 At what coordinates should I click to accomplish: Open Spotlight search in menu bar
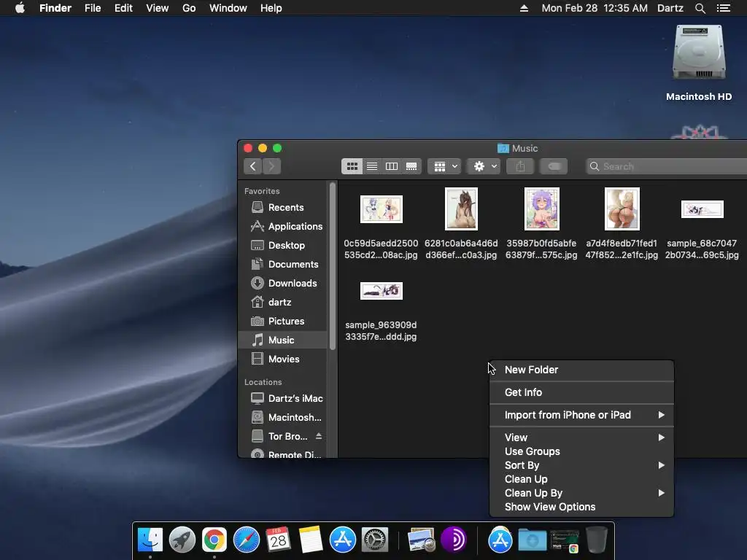(700, 8)
